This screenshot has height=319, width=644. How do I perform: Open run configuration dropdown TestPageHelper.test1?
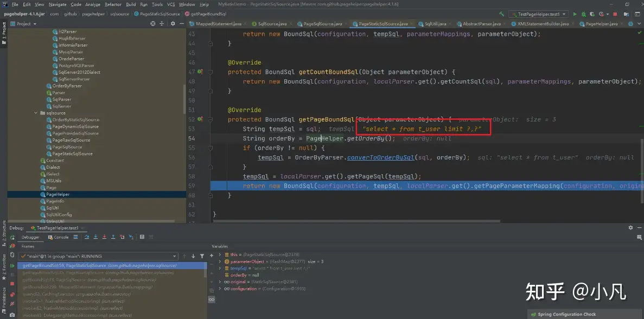pyautogui.click(x=538, y=14)
